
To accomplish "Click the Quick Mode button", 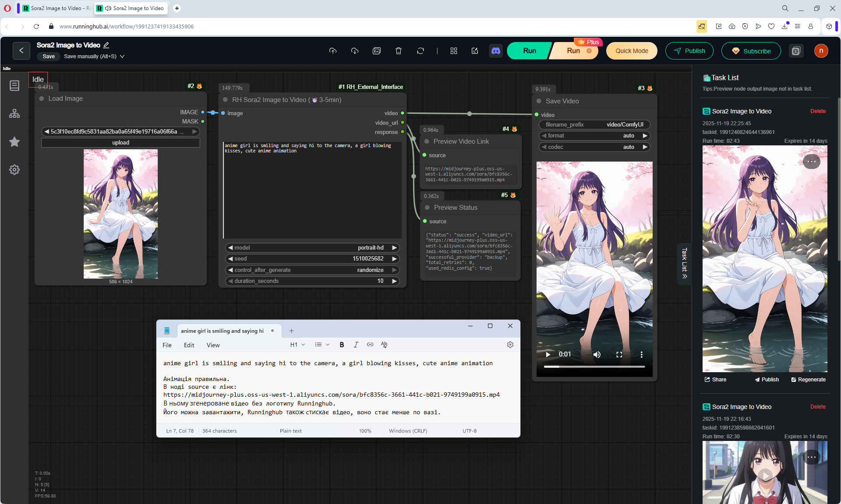I will coord(631,51).
